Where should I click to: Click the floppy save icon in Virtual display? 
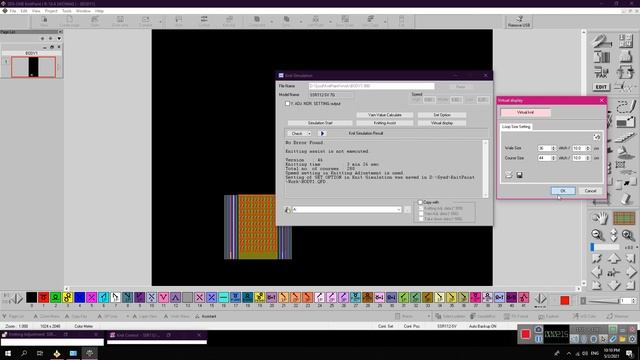click(520, 175)
